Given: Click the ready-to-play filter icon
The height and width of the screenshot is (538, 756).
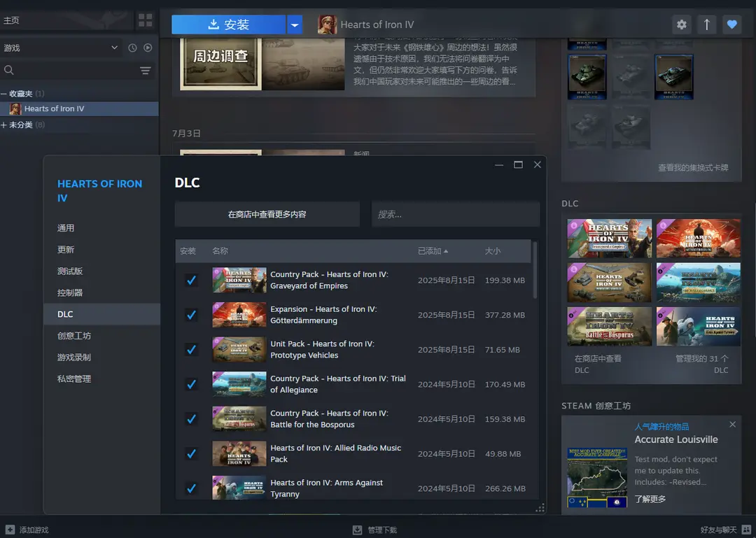Looking at the screenshot, I should (148, 48).
